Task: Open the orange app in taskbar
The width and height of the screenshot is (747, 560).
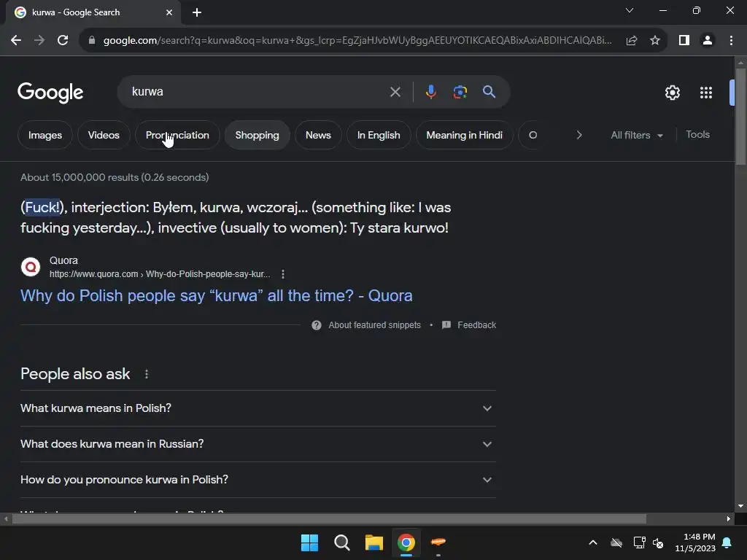Action: click(x=438, y=542)
